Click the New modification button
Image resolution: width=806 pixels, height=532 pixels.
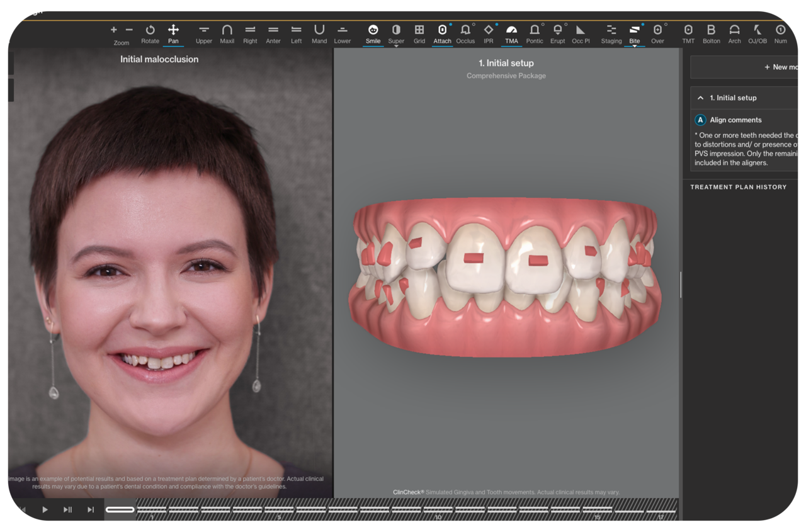781,67
